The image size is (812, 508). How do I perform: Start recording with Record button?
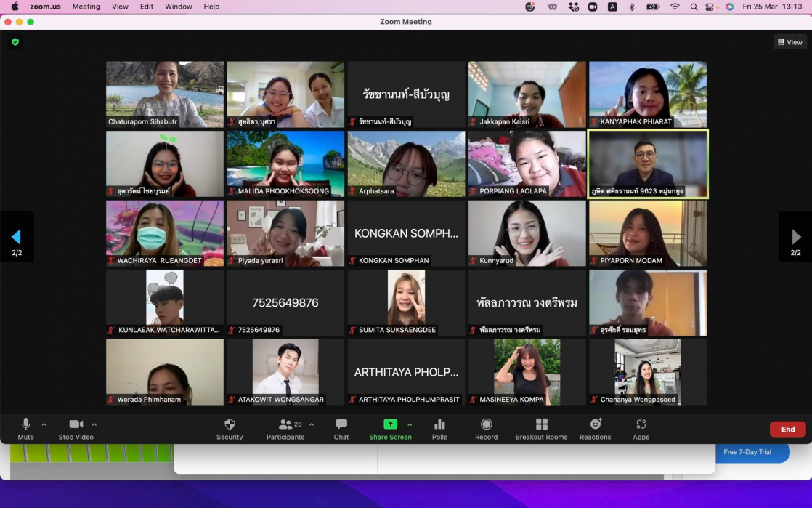click(486, 424)
